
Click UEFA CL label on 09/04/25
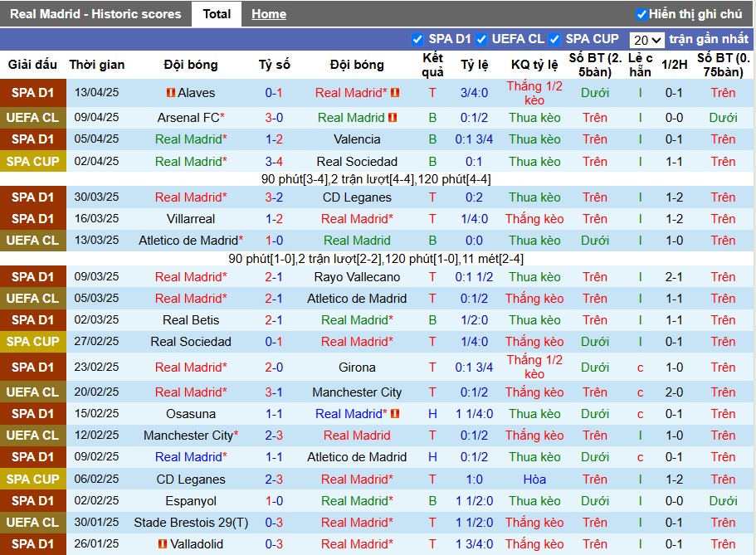pos(33,117)
